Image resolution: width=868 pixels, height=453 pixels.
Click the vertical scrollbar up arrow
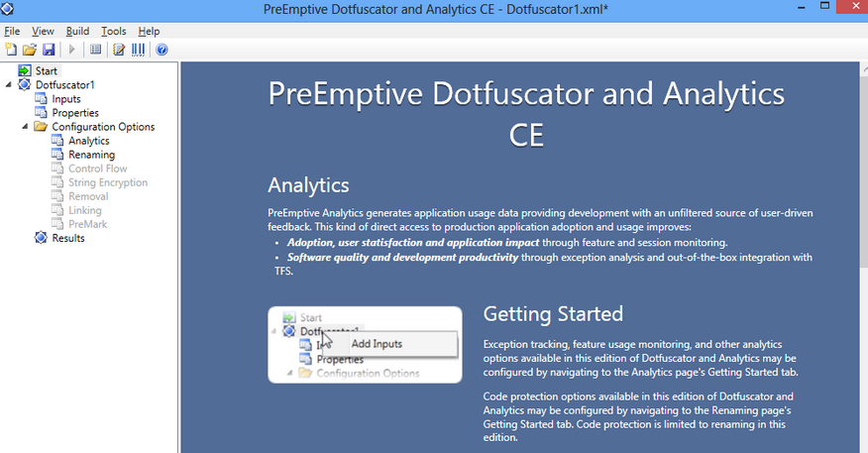(865, 69)
